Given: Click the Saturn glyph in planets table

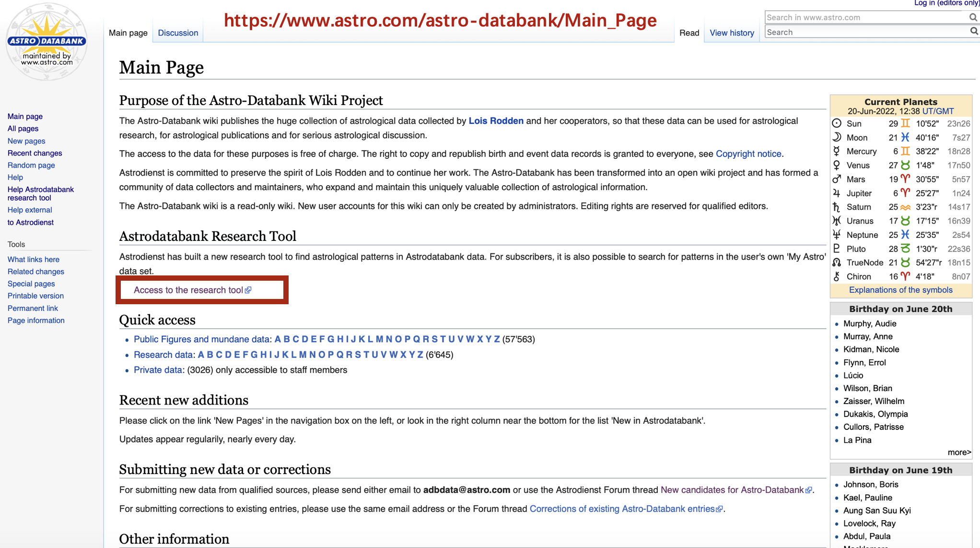Looking at the screenshot, I should pos(836,207).
